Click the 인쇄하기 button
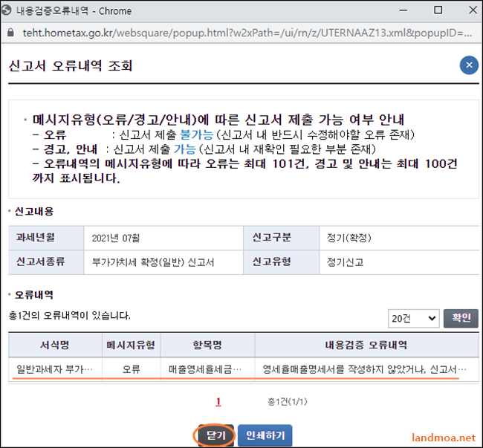This screenshot has height=448, width=483. pos(265,435)
